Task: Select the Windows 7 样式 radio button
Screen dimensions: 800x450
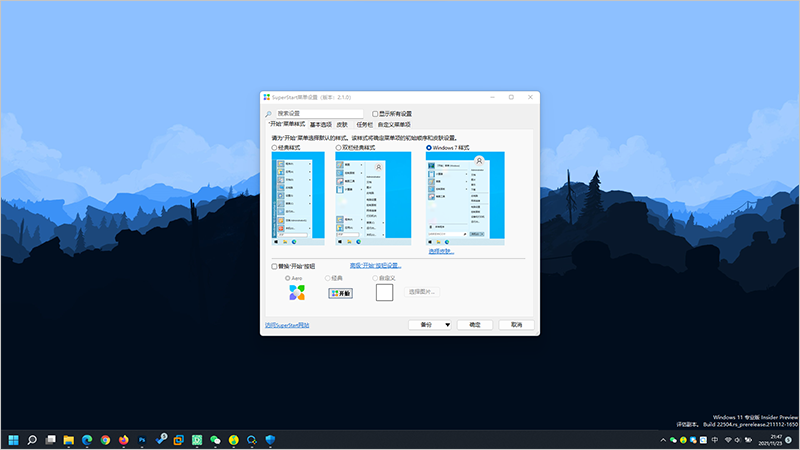Action: [429, 147]
